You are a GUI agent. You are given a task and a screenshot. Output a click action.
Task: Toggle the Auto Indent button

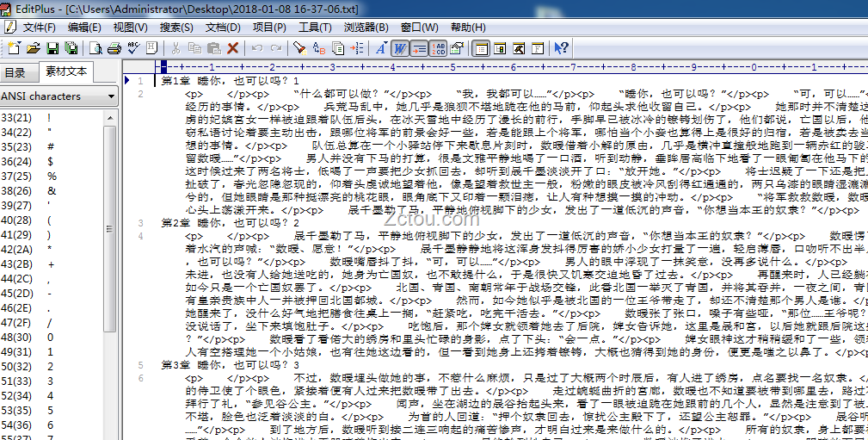419,48
